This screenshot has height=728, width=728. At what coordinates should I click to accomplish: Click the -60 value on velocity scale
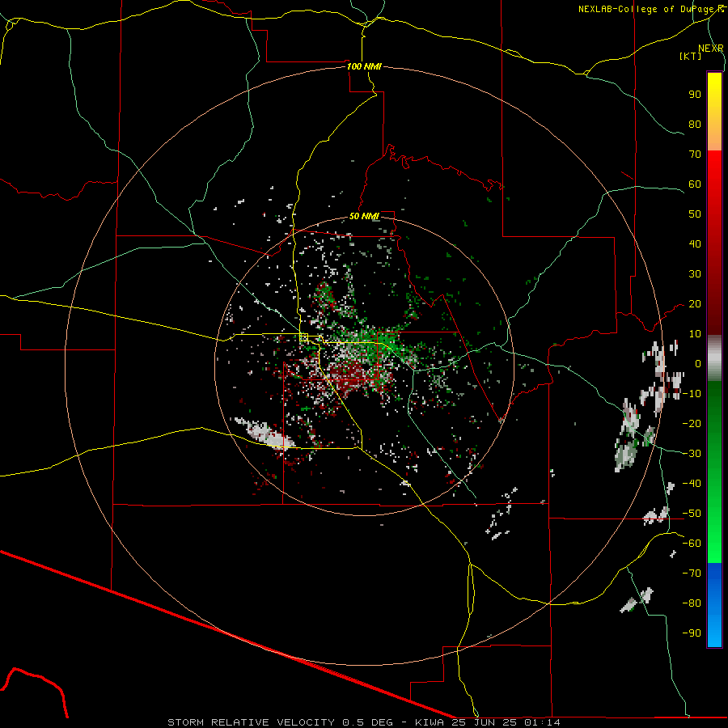point(692,544)
